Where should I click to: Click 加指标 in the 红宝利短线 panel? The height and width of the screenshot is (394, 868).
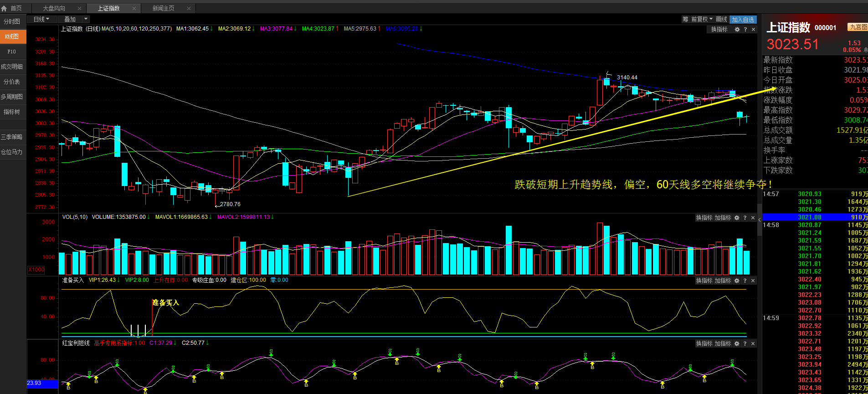pos(723,344)
